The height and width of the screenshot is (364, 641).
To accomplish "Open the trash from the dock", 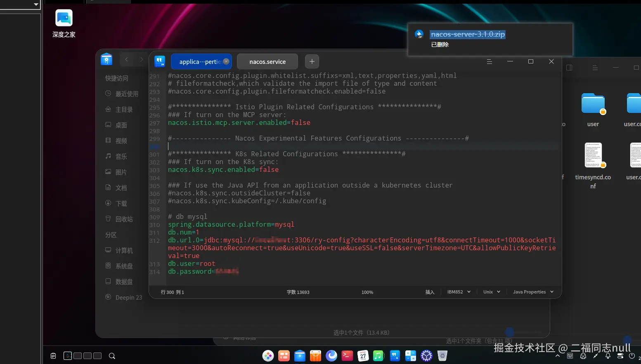I will 442,356.
